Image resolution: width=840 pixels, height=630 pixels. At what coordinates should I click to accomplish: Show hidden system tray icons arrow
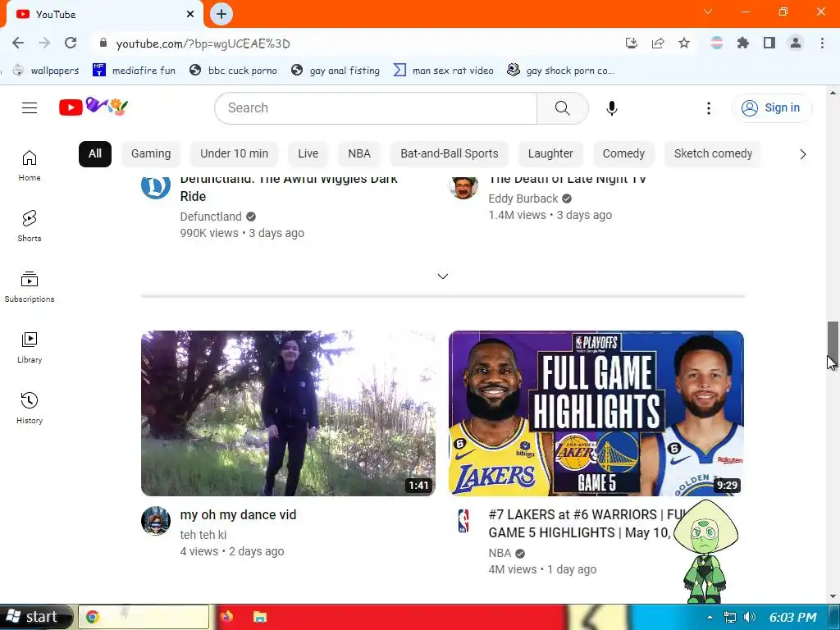(x=710, y=617)
